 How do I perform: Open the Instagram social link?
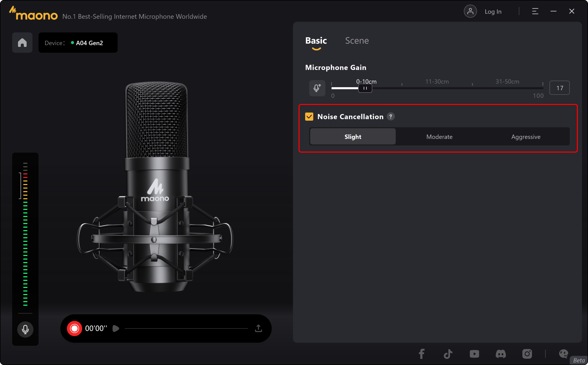[527, 354]
